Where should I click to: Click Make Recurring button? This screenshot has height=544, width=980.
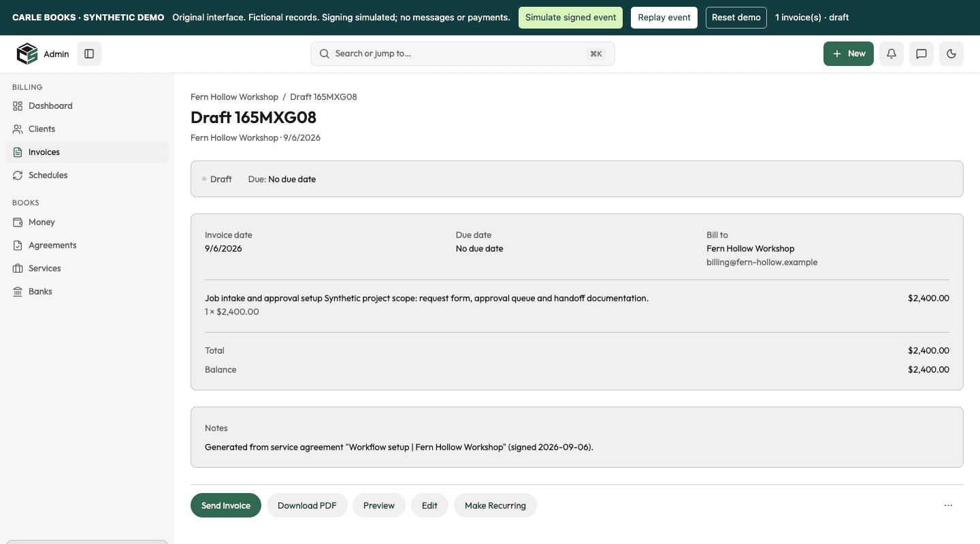click(x=495, y=505)
